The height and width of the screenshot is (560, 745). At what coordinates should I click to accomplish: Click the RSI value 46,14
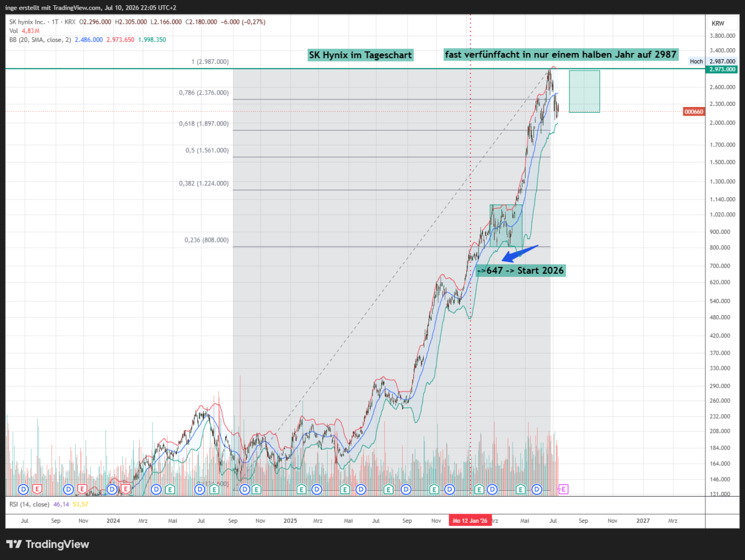pyautogui.click(x=61, y=504)
